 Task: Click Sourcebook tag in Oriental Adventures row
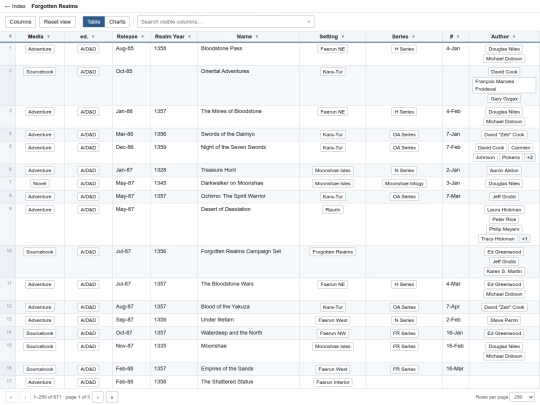point(40,72)
